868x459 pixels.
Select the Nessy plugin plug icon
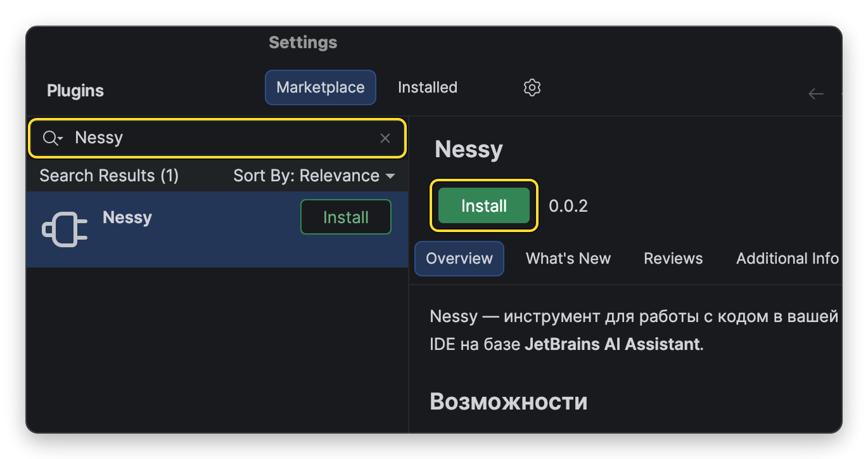(65, 229)
